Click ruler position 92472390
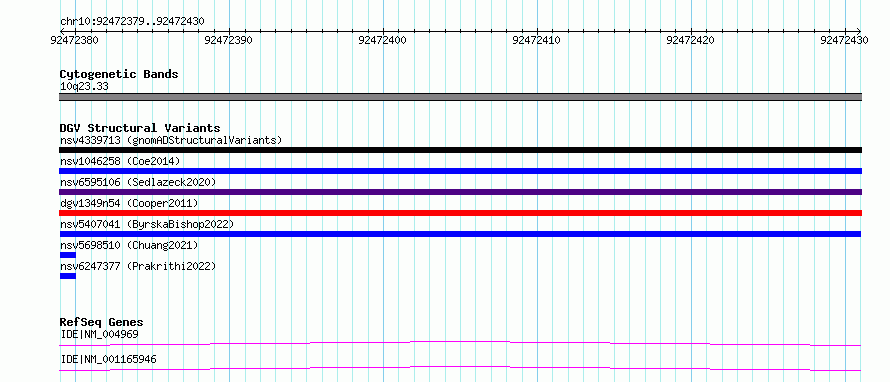890x382 pixels. pyautogui.click(x=229, y=40)
